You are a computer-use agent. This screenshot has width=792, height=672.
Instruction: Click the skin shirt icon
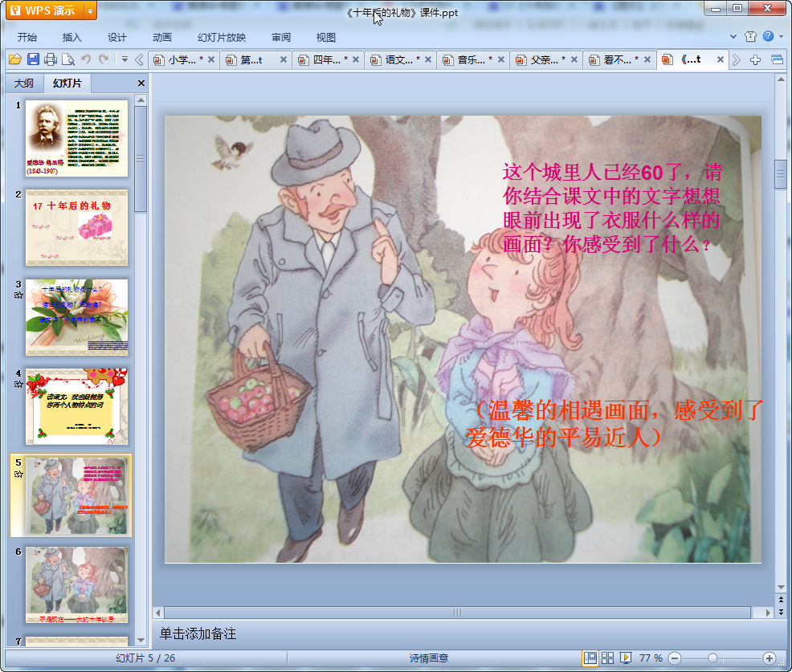[750, 36]
